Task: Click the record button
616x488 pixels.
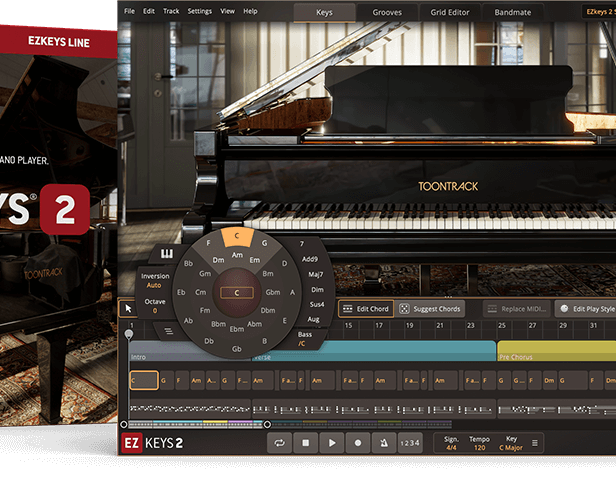Action: coord(358,443)
